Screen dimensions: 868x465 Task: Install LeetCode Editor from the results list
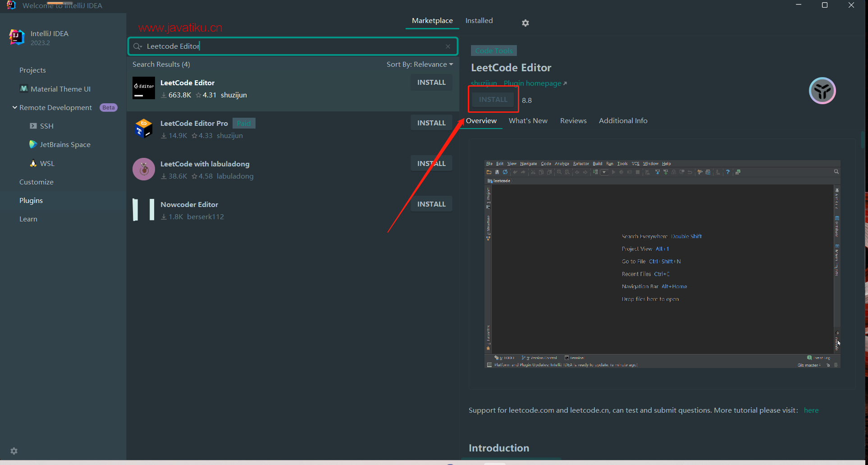(431, 83)
